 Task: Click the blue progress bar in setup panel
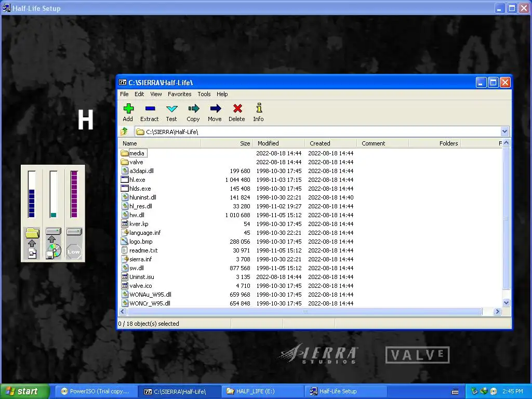pyautogui.click(x=32, y=194)
